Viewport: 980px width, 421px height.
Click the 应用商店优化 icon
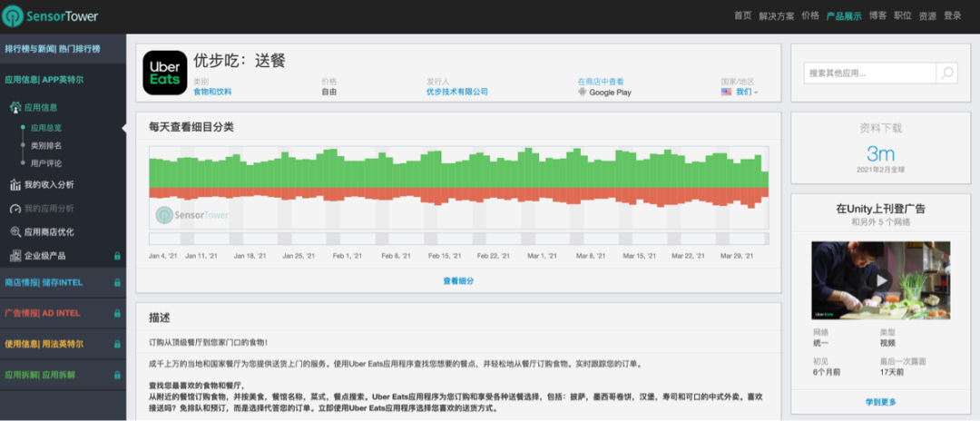click(15, 232)
